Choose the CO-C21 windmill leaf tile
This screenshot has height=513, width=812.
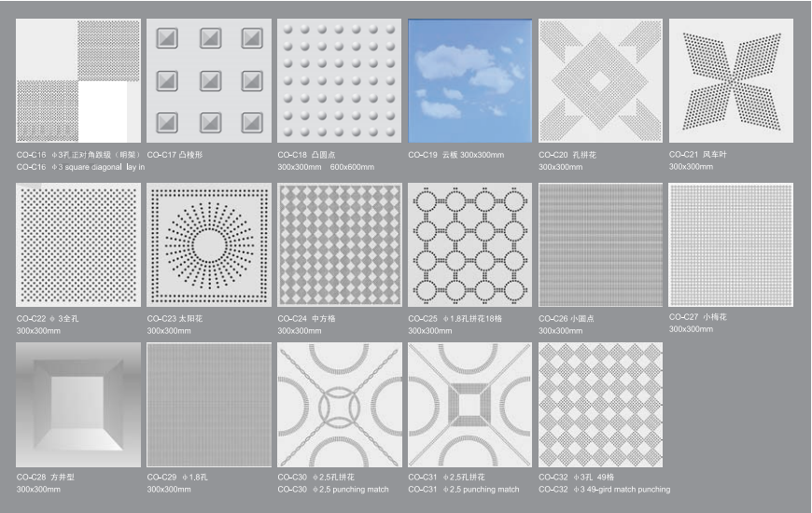point(731,81)
